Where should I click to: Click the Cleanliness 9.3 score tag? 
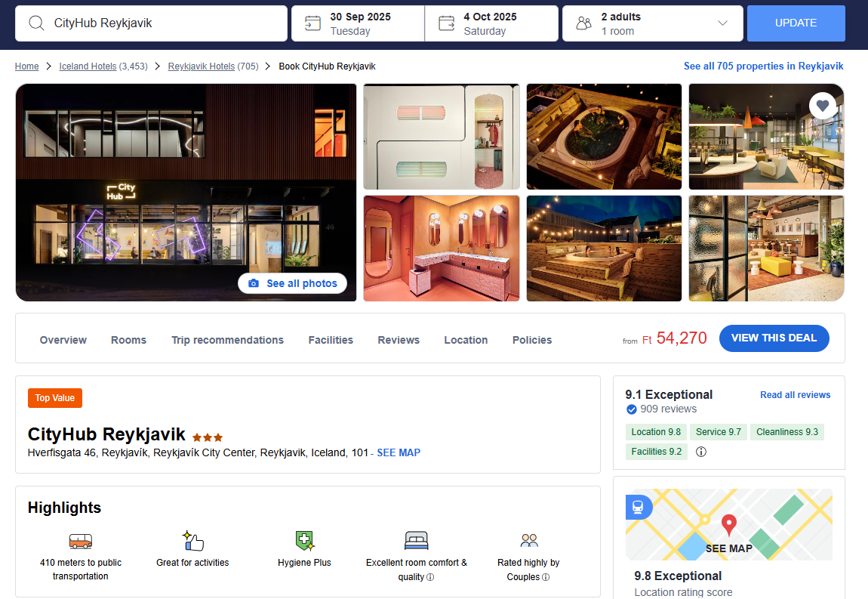787,432
